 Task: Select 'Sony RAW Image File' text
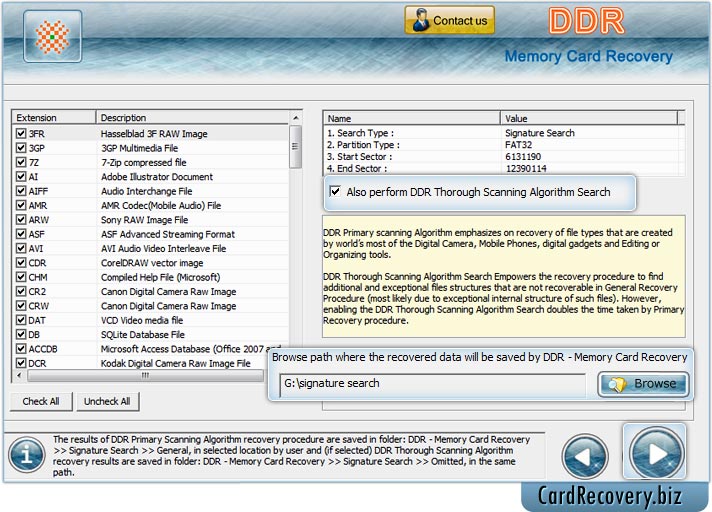[144, 220]
